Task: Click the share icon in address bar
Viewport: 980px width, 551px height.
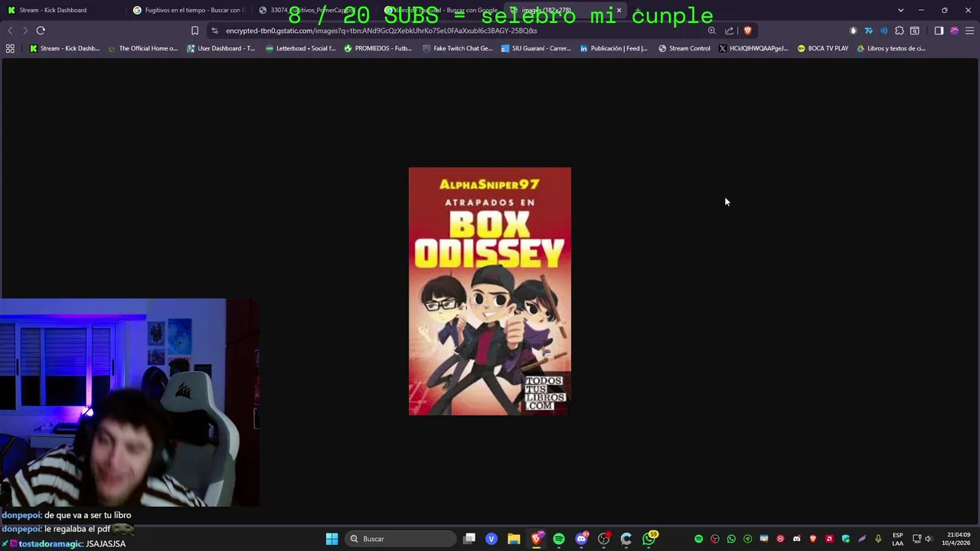Action: [729, 31]
